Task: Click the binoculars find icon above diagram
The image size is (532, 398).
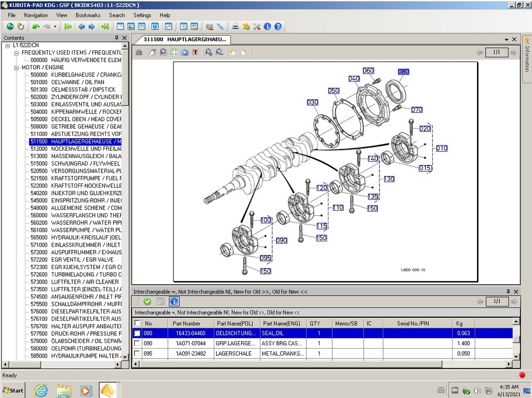Action: 139,52
